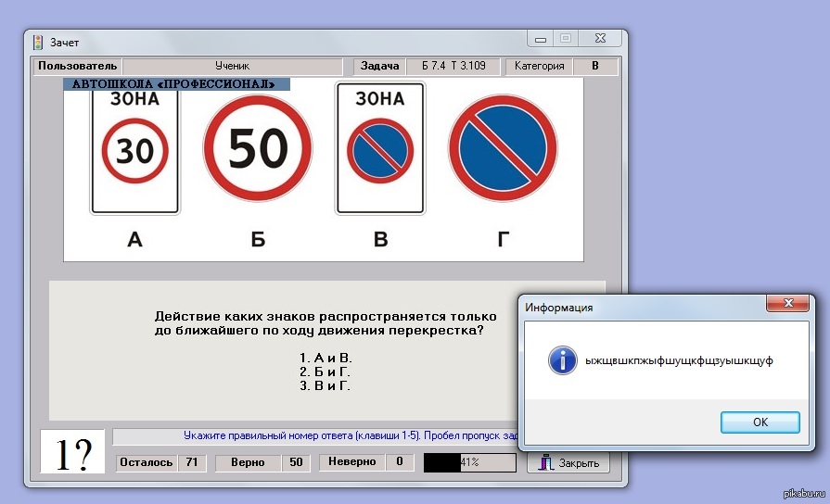Viewport: 830px width, 504px height.
Task: Minimize the Зачет window
Action: 542,39
